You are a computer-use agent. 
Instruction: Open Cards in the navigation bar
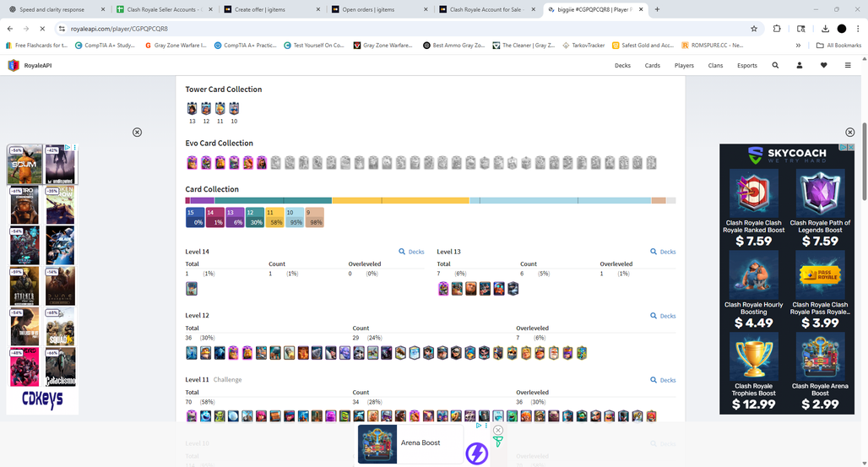pos(652,65)
